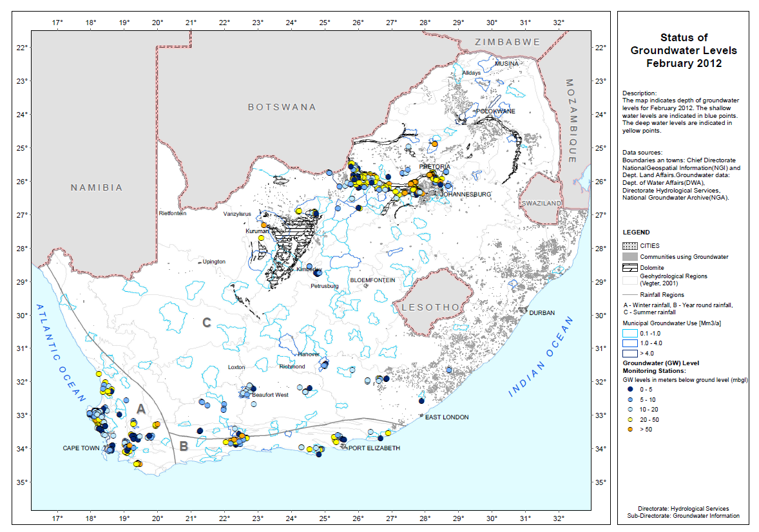759x532 pixels.
Task: Click the rainfall region letter C
Action: pos(207,323)
